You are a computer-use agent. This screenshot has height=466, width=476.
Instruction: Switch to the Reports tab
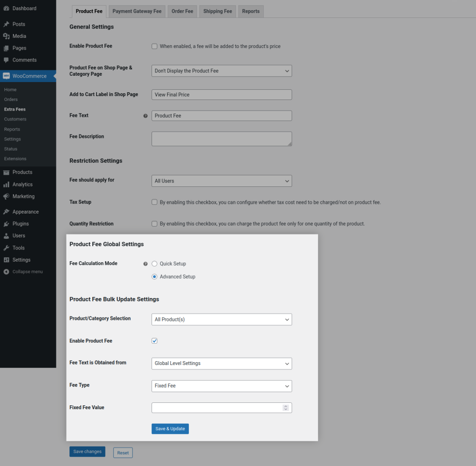[251, 11]
